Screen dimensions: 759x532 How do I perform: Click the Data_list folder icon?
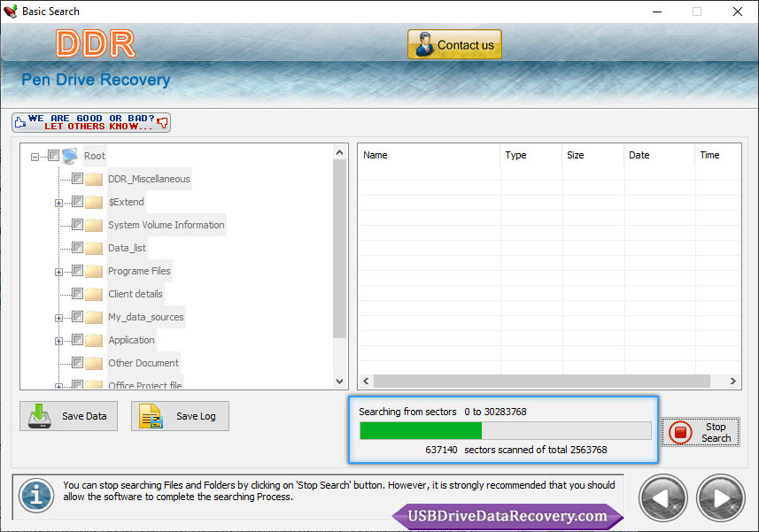click(x=93, y=248)
